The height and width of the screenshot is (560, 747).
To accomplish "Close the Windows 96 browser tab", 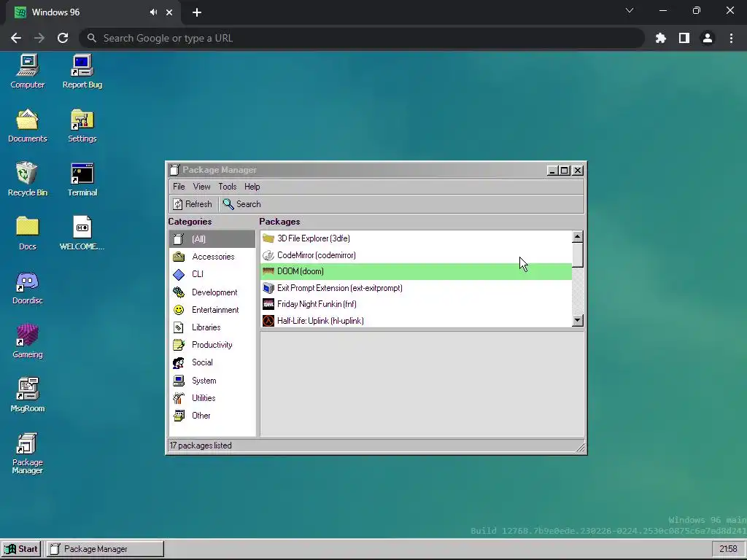I will pyautogui.click(x=169, y=12).
